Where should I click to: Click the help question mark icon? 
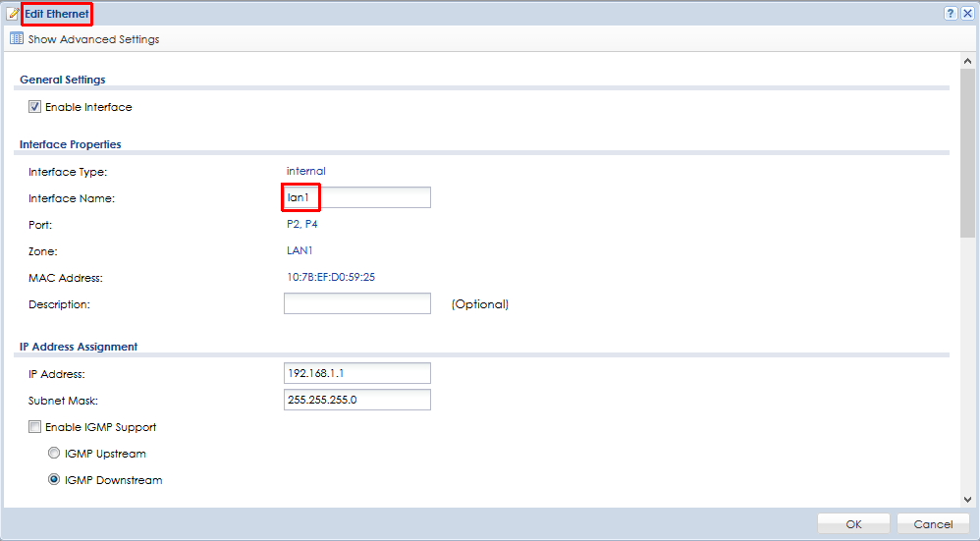point(951,14)
